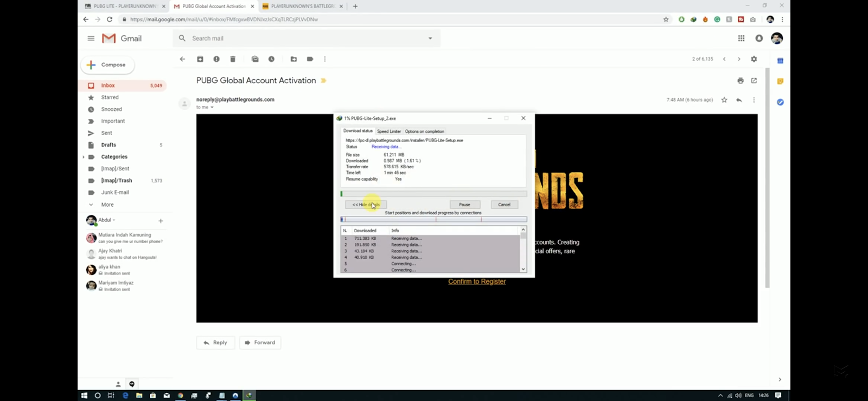
Task: Click the Confirm to Register link
Action: pos(477,282)
